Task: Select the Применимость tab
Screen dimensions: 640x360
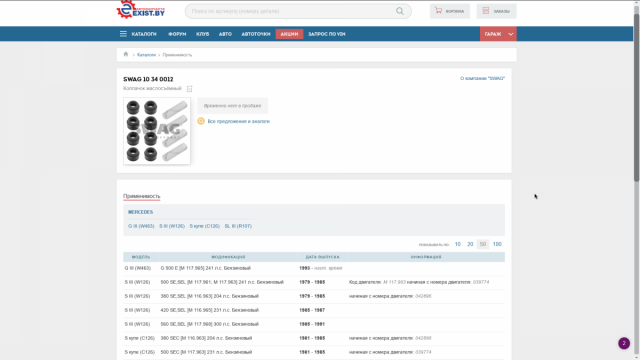Action: pyautogui.click(x=142, y=196)
